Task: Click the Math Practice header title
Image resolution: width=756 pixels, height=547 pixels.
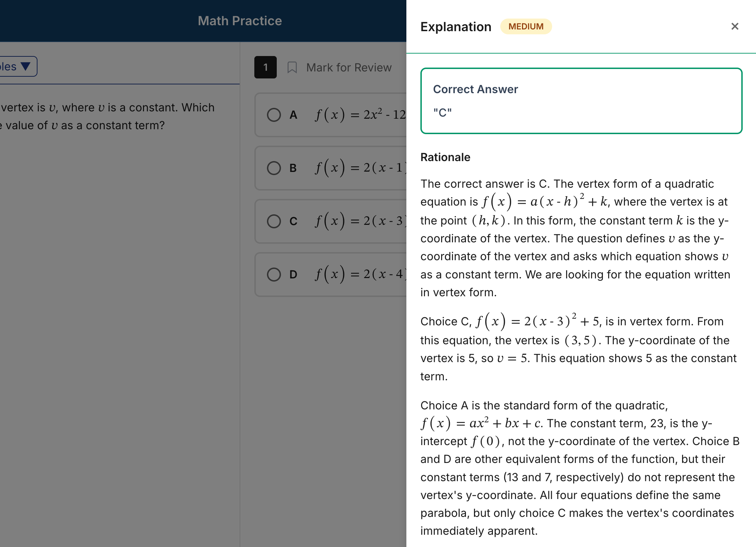Action: pyautogui.click(x=240, y=21)
